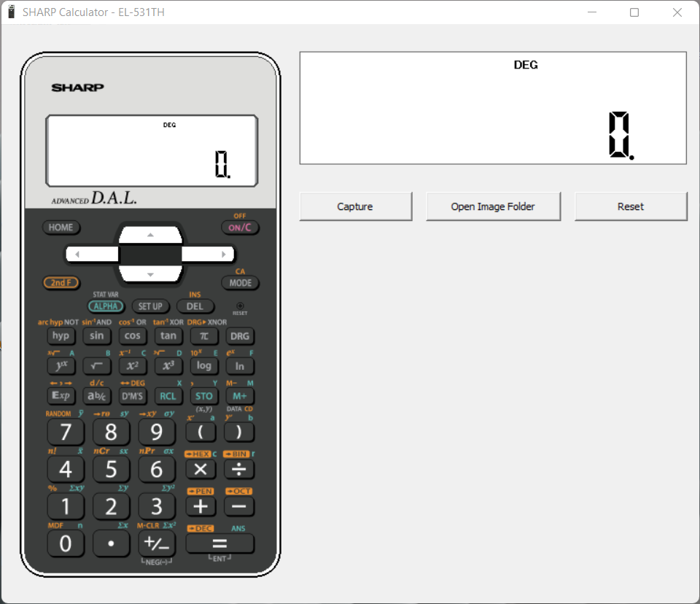Click the decimal point key
This screenshot has height=604, width=700.
pos(111,543)
